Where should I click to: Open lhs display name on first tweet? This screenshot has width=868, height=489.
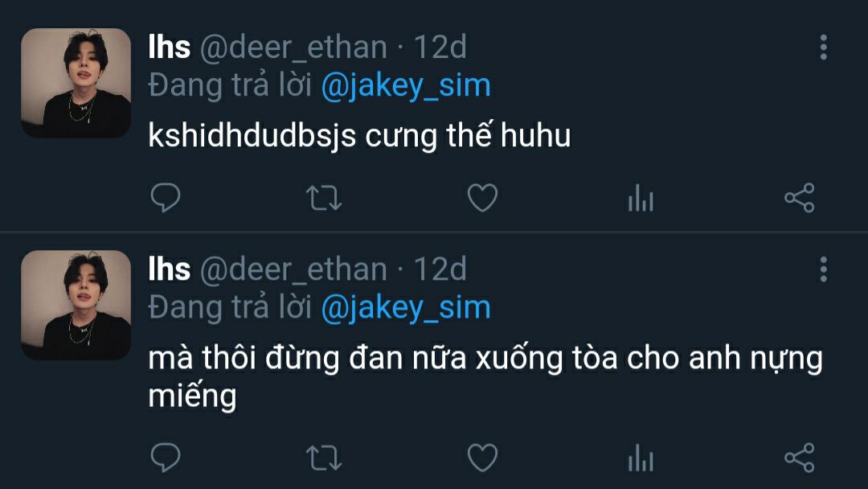click(x=170, y=47)
